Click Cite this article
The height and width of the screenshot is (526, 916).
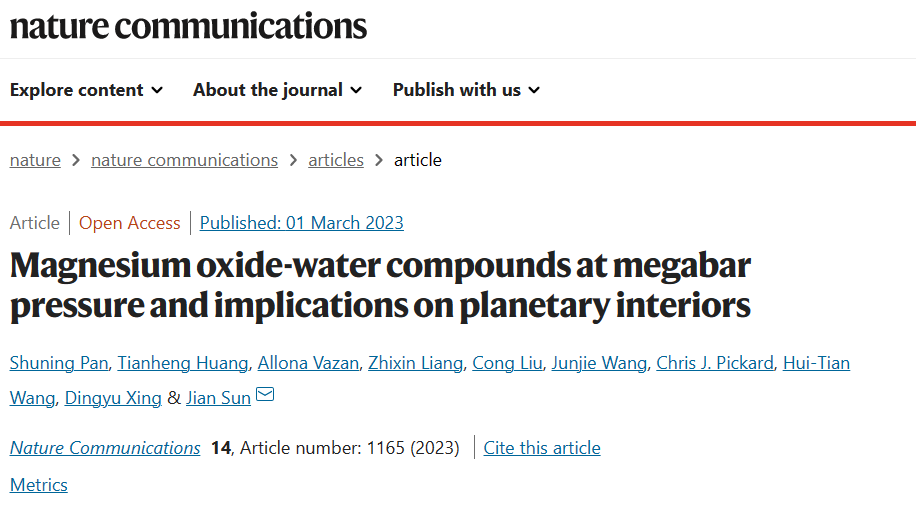coord(542,448)
